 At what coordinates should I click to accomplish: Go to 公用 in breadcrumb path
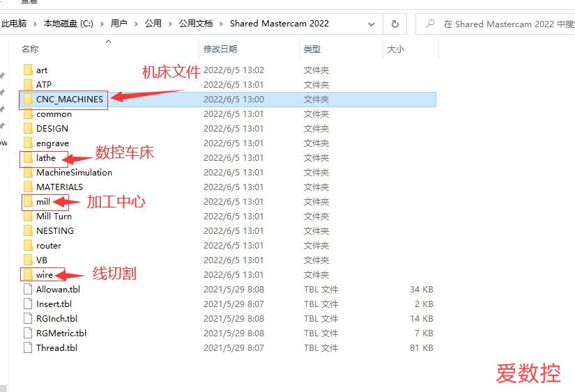pos(153,24)
